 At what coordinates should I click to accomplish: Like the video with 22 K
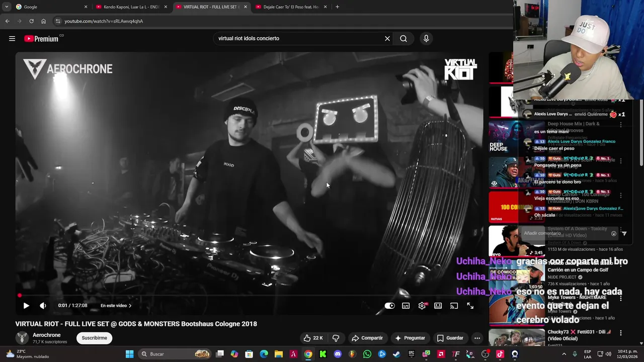click(313, 338)
